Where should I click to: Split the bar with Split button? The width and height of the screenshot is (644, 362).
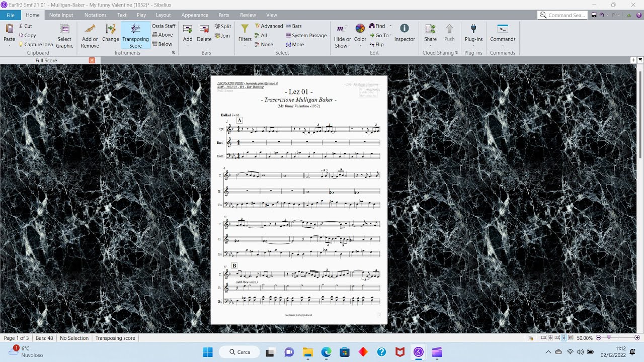click(223, 27)
